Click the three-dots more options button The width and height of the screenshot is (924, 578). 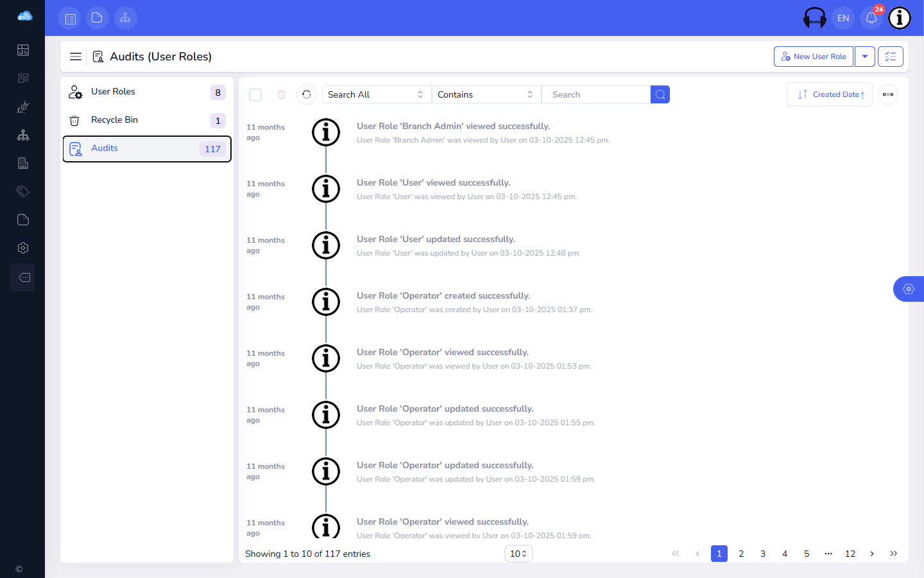[x=888, y=94]
